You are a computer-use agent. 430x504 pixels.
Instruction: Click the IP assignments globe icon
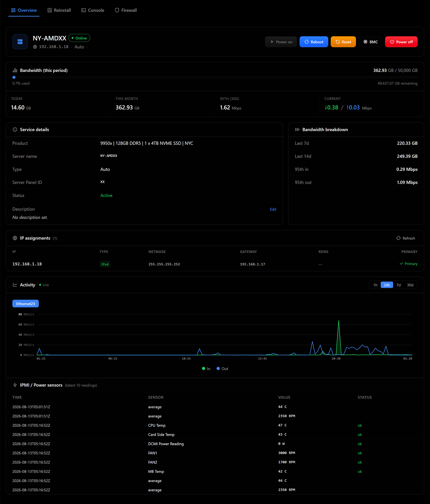15,238
